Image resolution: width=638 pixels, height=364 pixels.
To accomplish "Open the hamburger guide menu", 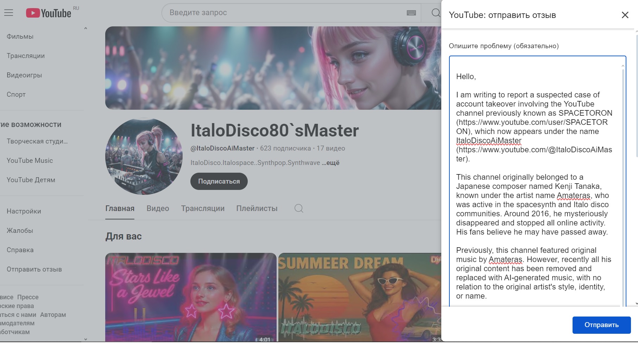I will pyautogui.click(x=9, y=13).
